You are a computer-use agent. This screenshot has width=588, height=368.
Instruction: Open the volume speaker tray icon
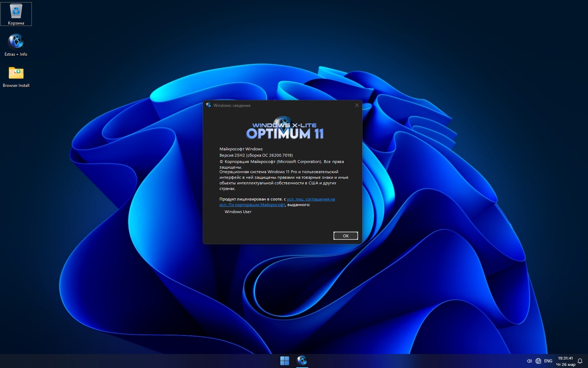[529, 361]
